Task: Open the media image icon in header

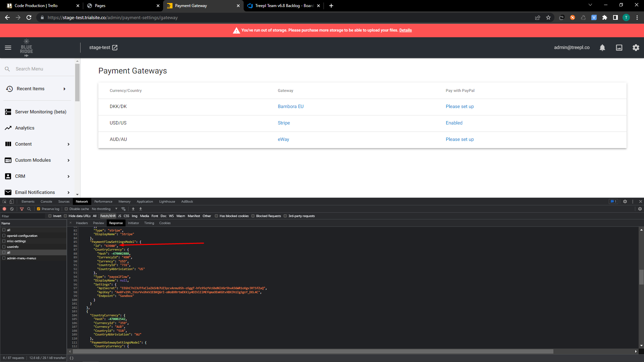Action: (619, 48)
